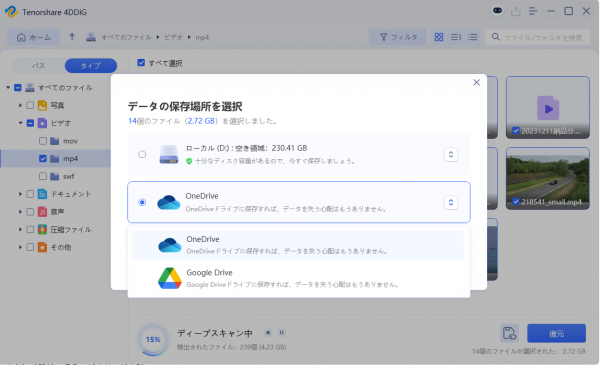Open the local drive location dropdown arrows
Screen dimensions: 600x365
tap(451, 154)
